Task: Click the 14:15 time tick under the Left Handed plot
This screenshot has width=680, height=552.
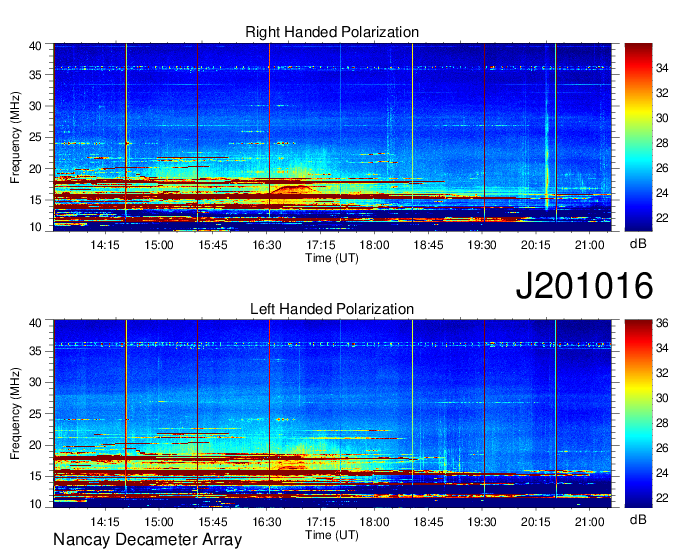Action: click(105, 522)
